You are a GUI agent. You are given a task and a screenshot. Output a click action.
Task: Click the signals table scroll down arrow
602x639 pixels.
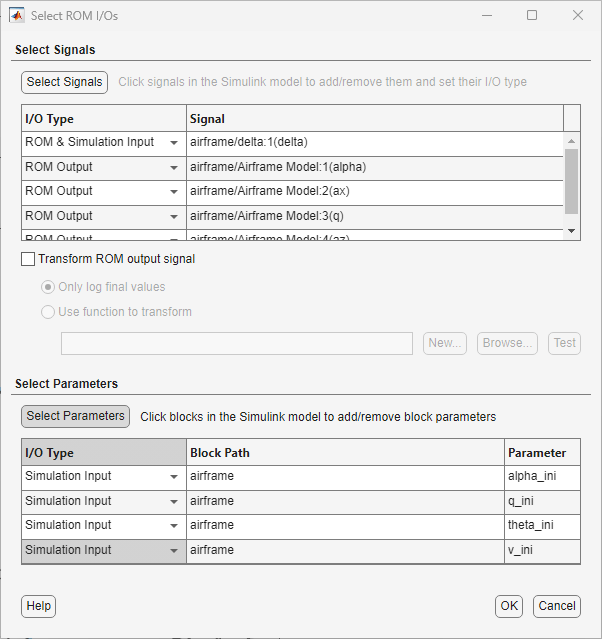coord(571,231)
